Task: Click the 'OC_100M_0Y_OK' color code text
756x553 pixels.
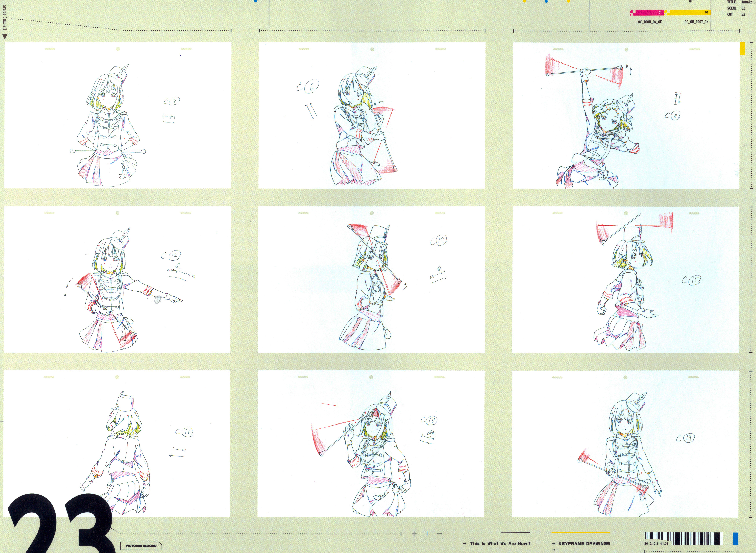Action: click(x=650, y=22)
